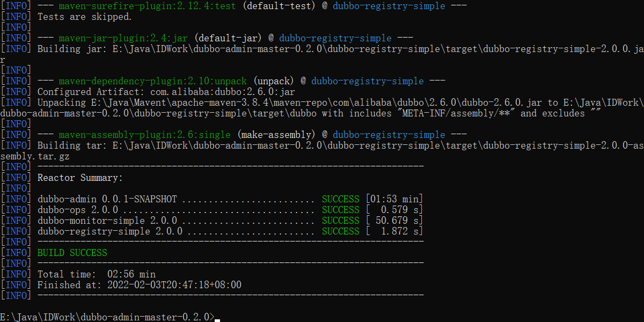Click dubbo-admin 0.0.1-SNAPSHOT module name
644x322 pixels.
click(x=107, y=199)
